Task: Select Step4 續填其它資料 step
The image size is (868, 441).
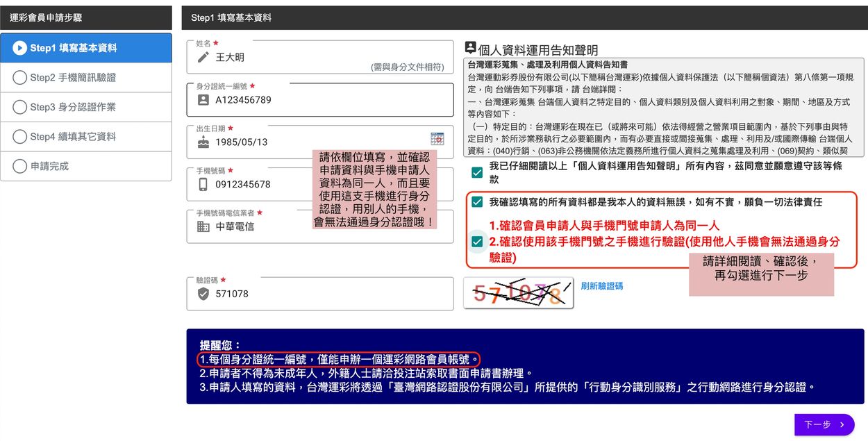Action: (86, 137)
